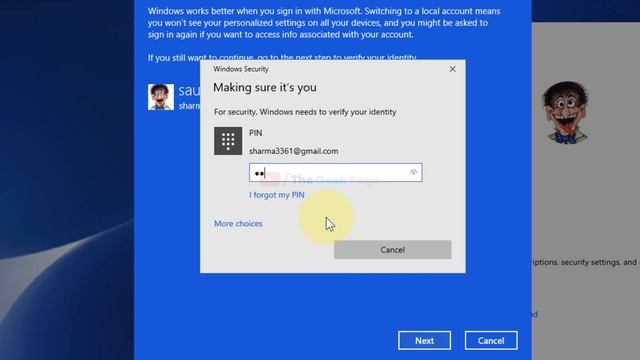Viewport: 640px width, 360px height.
Task: Open 'More choices' sign-in options
Action: coord(238,224)
